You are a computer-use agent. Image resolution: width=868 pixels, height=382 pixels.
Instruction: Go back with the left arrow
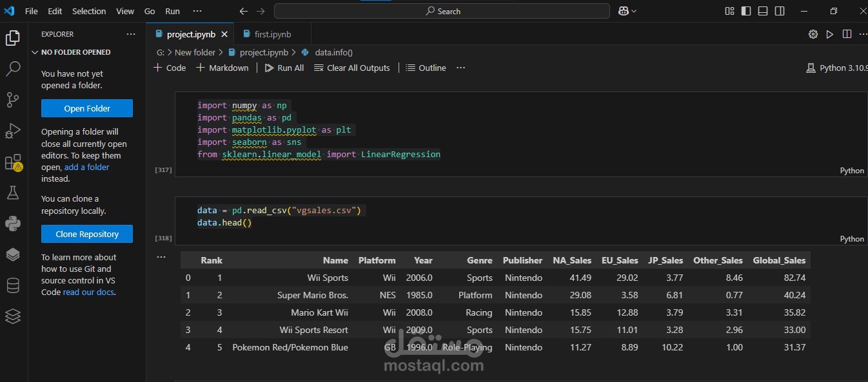[x=243, y=11]
